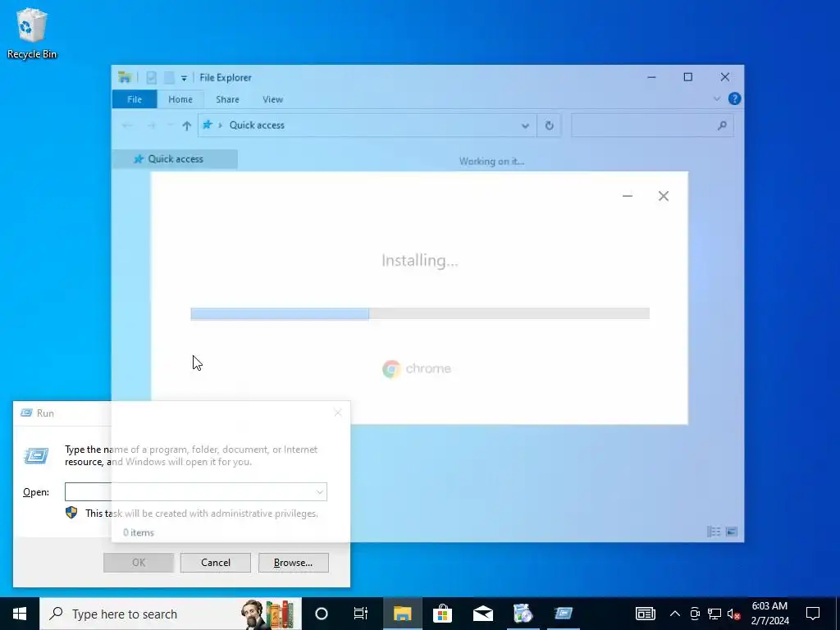840x630 pixels.
Task: Click the muted volume tray icon
Action: click(x=734, y=614)
